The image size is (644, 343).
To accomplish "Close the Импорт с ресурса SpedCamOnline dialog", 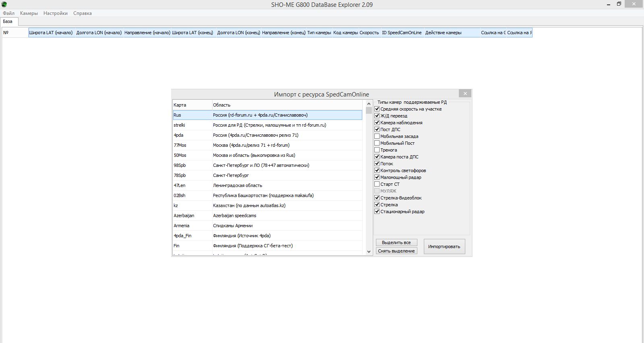I will tap(465, 93).
